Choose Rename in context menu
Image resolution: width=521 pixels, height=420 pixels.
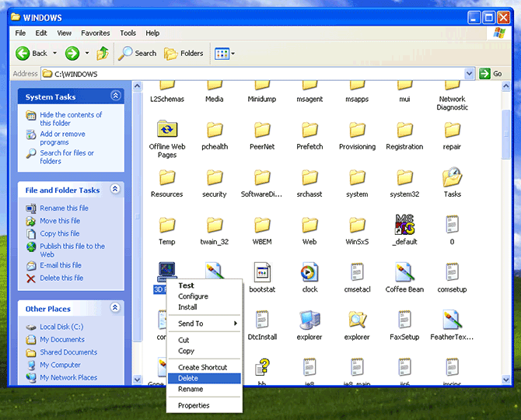205,389
